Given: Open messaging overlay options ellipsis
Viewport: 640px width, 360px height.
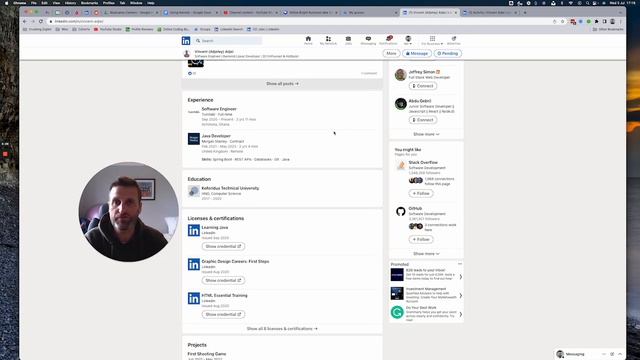Looking at the screenshot, I should (x=604, y=354).
